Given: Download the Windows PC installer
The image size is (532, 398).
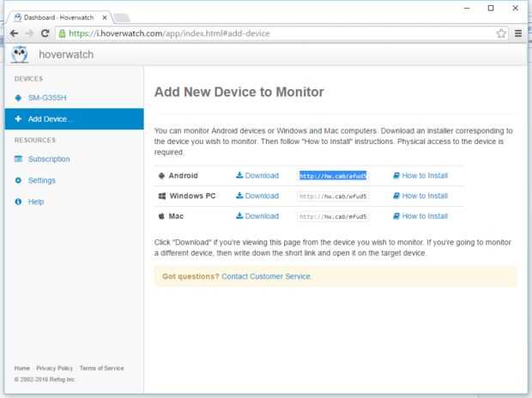Looking at the screenshot, I should (x=257, y=196).
